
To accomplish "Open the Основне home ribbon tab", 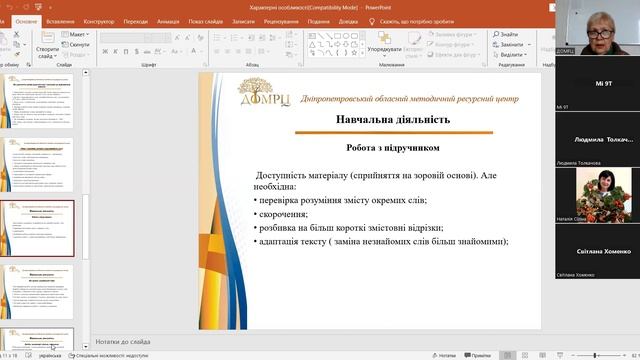I will pyautogui.click(x=26, y=22).
